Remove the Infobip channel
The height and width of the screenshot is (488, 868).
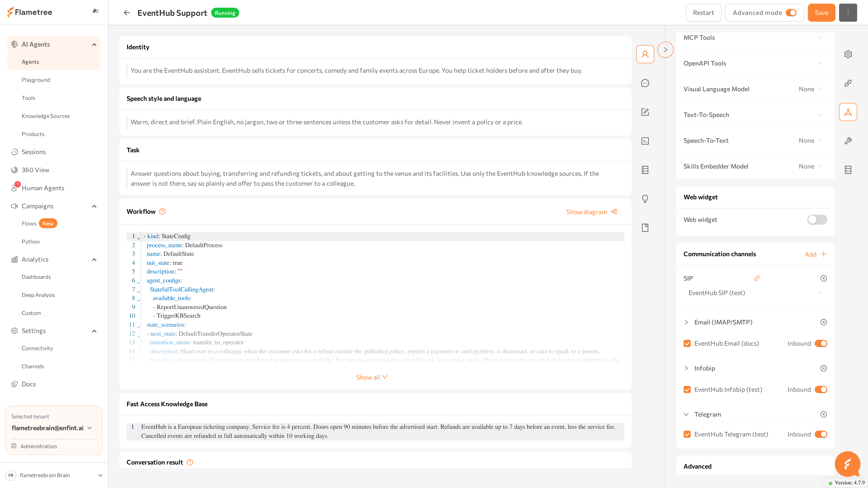[x=823, y=368]
